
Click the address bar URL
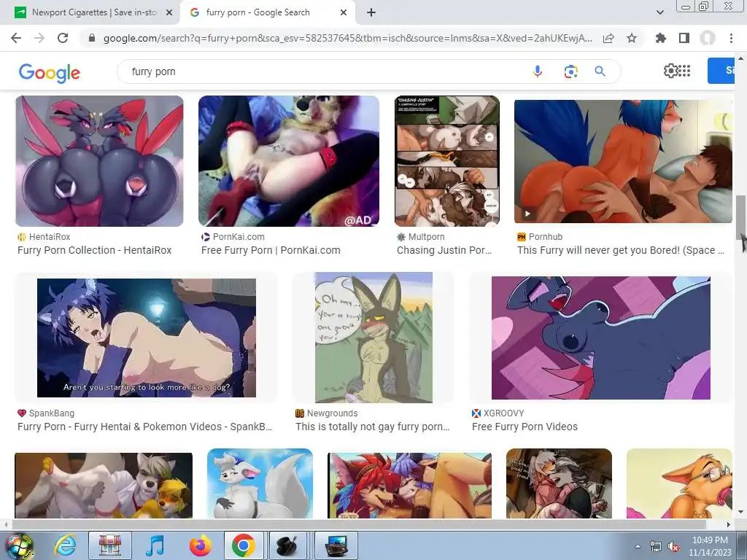348,38
